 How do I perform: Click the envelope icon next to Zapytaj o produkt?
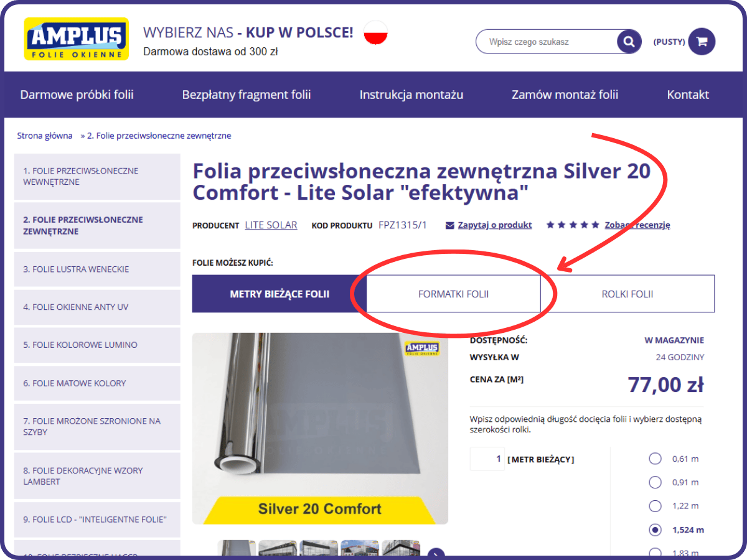pos(449,225)
